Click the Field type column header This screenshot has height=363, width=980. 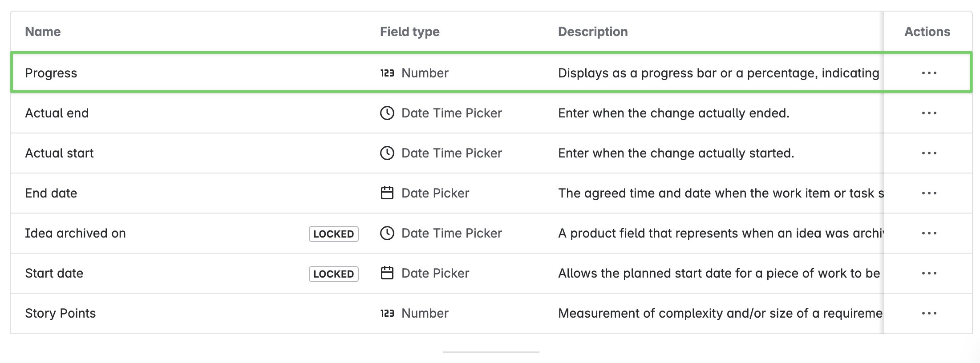409,32
